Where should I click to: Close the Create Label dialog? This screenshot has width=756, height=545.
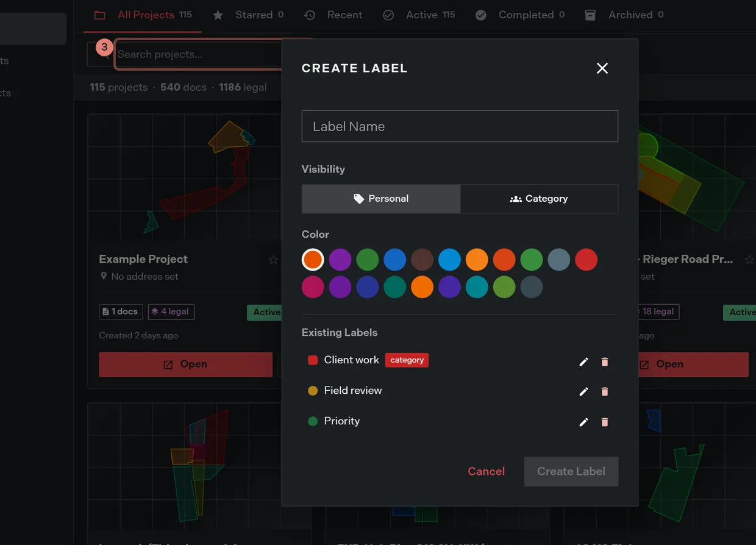tap(602, 68)
